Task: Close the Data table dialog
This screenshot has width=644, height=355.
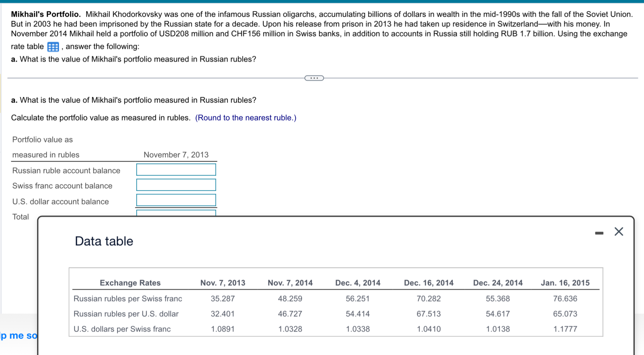Action: pyautogui.click(x=619, y=231)
